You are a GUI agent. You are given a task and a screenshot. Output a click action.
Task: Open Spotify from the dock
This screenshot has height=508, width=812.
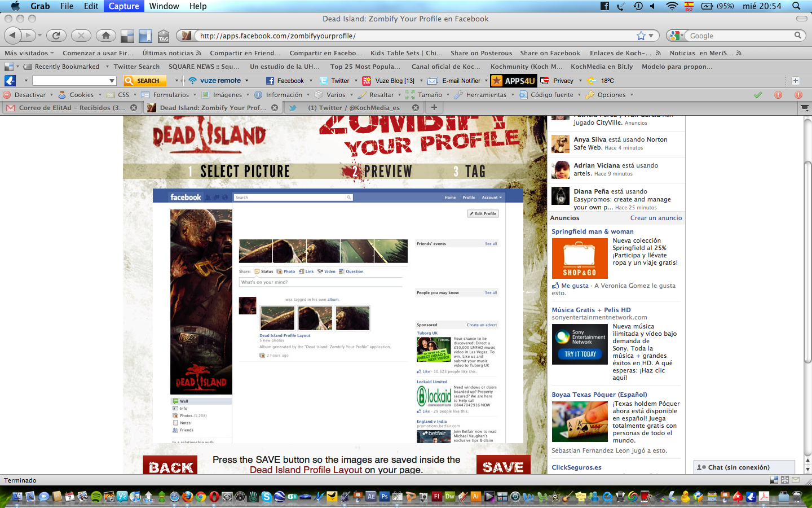96,497
